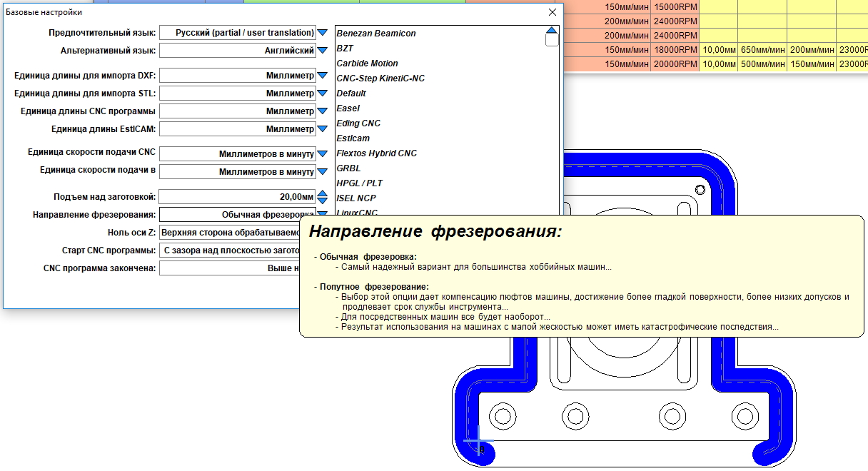868x471 pixels.
Task: Click scroll-up arrow of controller list
Action: (551, 31)
